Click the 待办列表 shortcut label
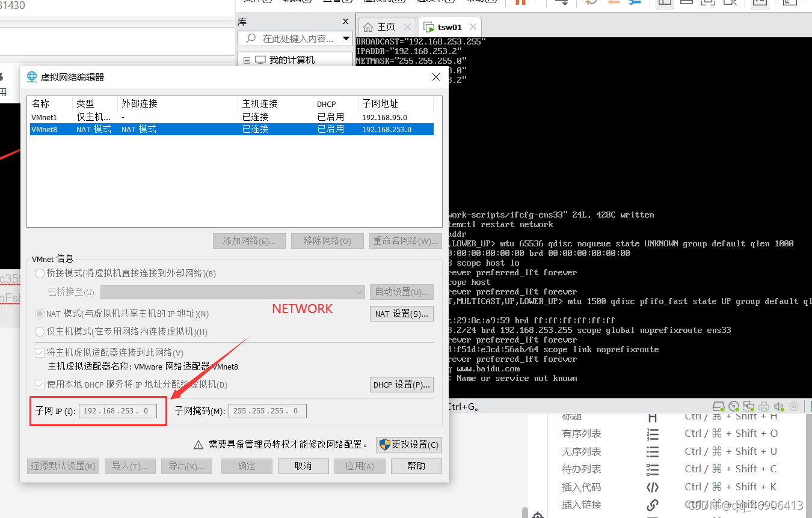This screenshot has height=518, width=812. tap(582, 469)
